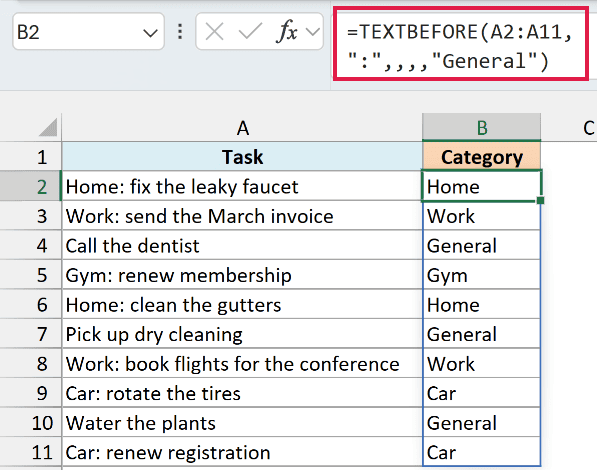Click inside the TEXTBEFORE formula bar
The width and height of the screenshot is (597, 470).
click(x=461, y=45)
